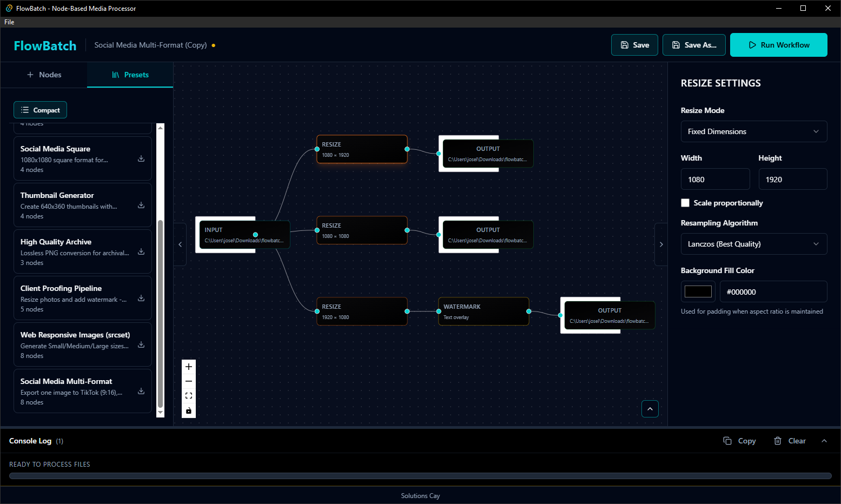Screen dimensions: 841x504
Task: Zoom out of the canvas
Action: point(188,381)
